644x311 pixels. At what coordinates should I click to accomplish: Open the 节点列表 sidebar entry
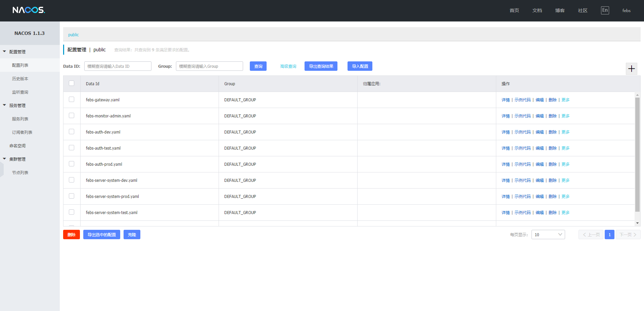pyautogui.click(x=20, y=172)
